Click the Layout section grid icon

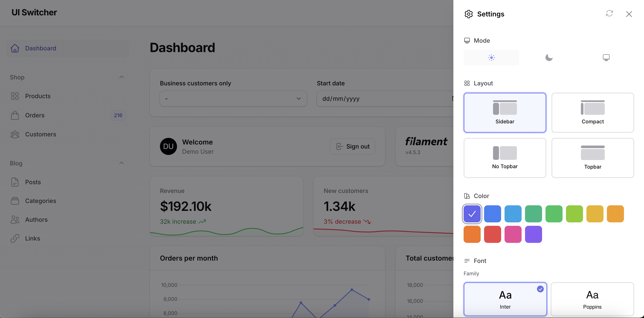click(467, 83)
